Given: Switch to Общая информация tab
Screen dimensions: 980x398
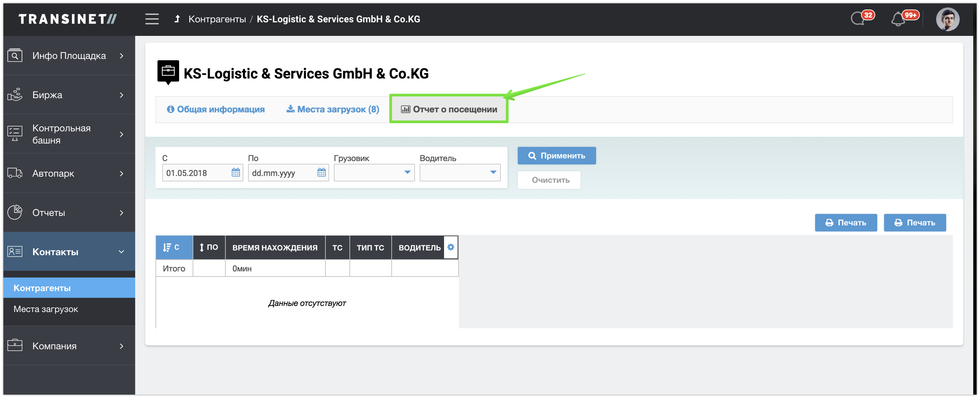Looking at the screenshot, I should (216, 109).
